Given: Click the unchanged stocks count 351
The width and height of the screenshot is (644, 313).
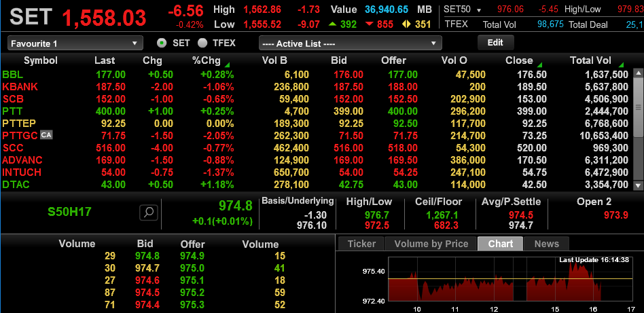Looking at the screenshot, I should click(423, 24).
